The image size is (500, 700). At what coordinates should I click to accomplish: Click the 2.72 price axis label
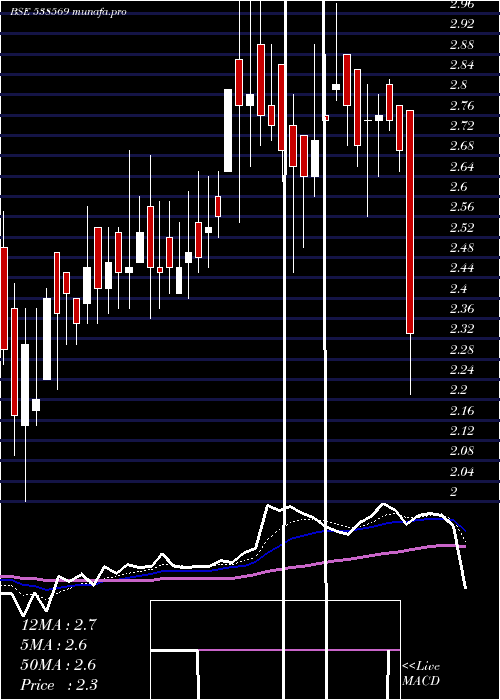click(462, 126)
